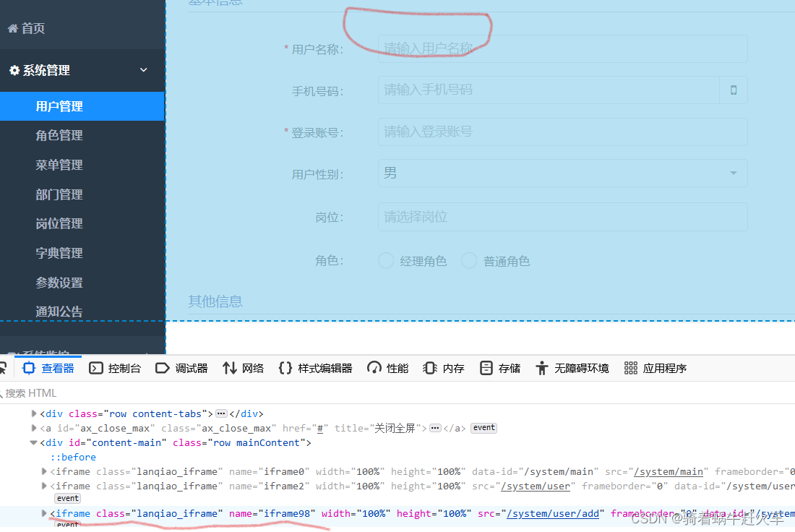Open the /system/user/add link
The width and height of the screenshot is (795, 532).
pyautogui.click(x=554, y=513)
